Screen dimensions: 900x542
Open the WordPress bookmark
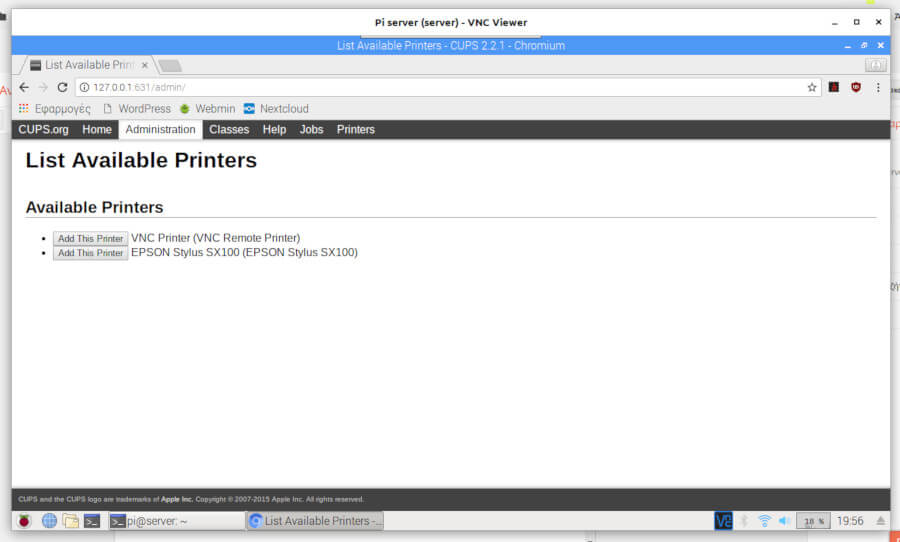click(x=137, y=109)
